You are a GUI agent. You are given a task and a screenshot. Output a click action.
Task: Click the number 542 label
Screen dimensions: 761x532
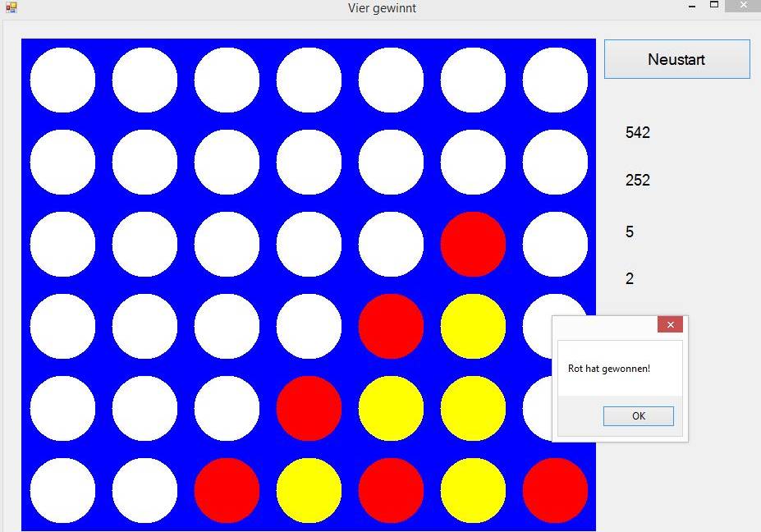click(x=638, y=132)
